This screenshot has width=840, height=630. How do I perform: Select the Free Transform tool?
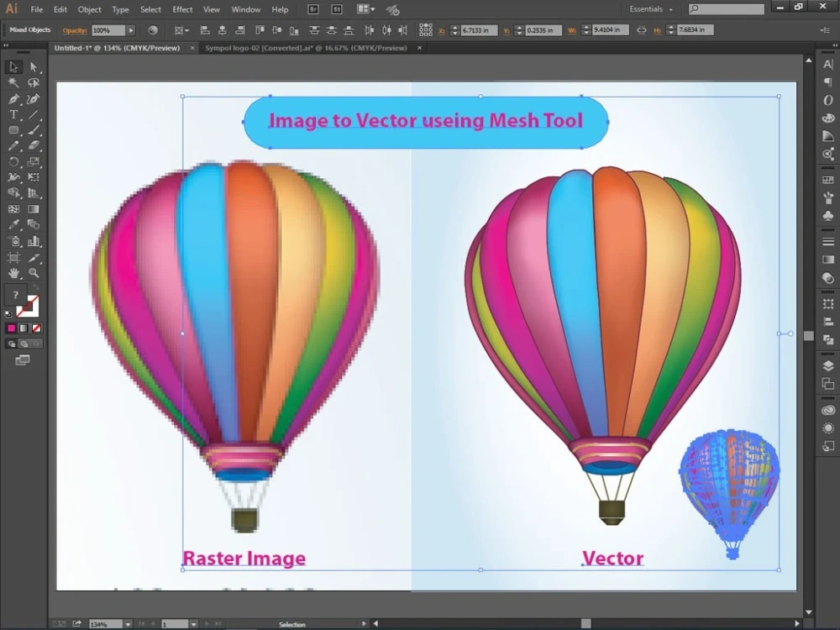(34, 177)
